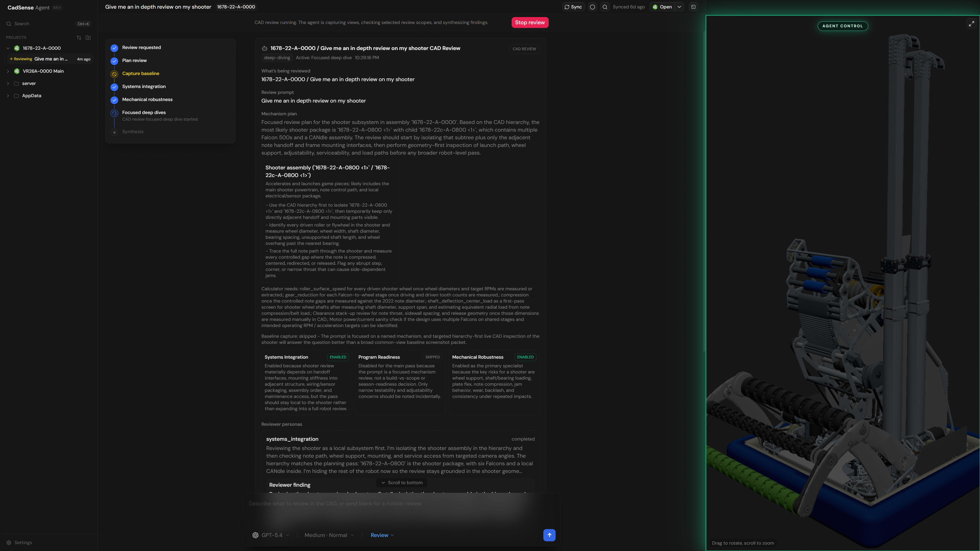Select the Capture baseline step

(140, 73)
